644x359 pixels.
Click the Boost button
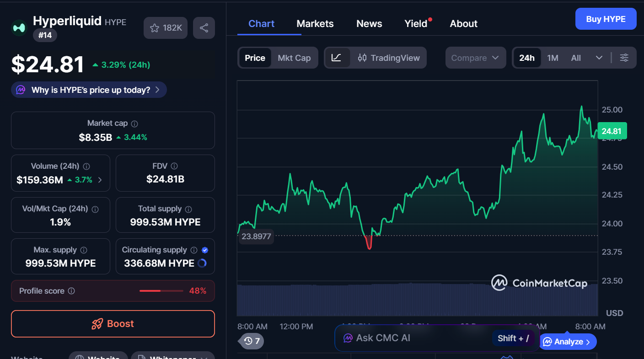click(113, 324)
